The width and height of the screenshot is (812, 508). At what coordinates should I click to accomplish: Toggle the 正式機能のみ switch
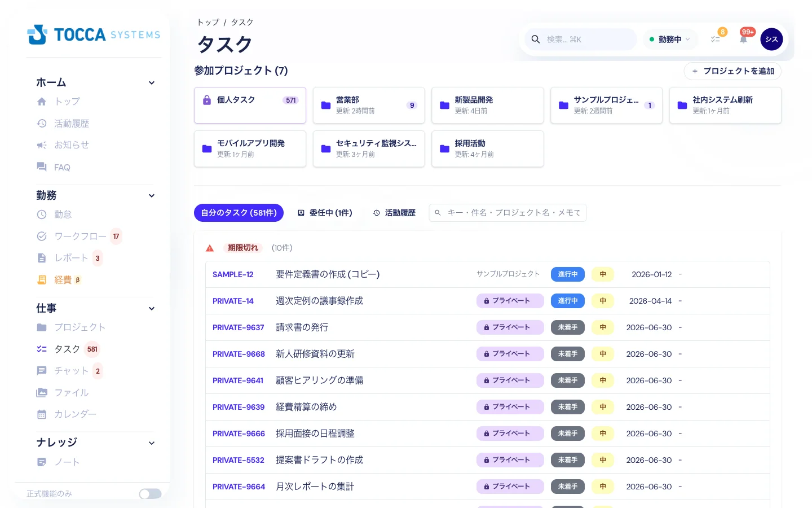151,494
